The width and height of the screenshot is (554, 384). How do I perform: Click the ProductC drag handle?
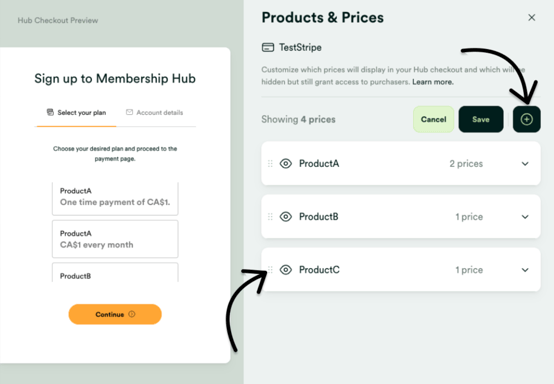point(270,270)
